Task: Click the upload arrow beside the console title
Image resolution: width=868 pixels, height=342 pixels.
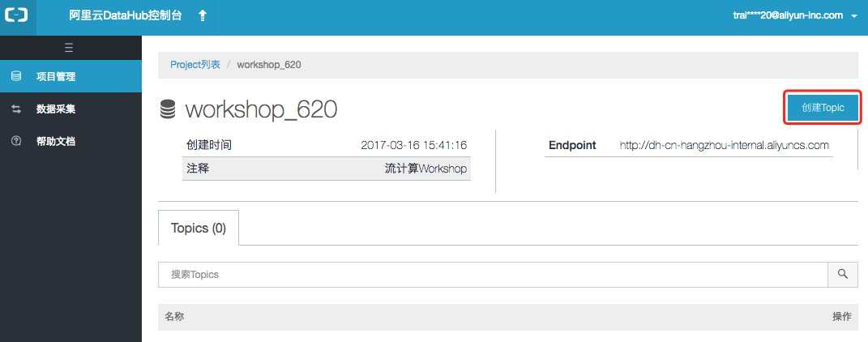Action: (x=203, y=15)
